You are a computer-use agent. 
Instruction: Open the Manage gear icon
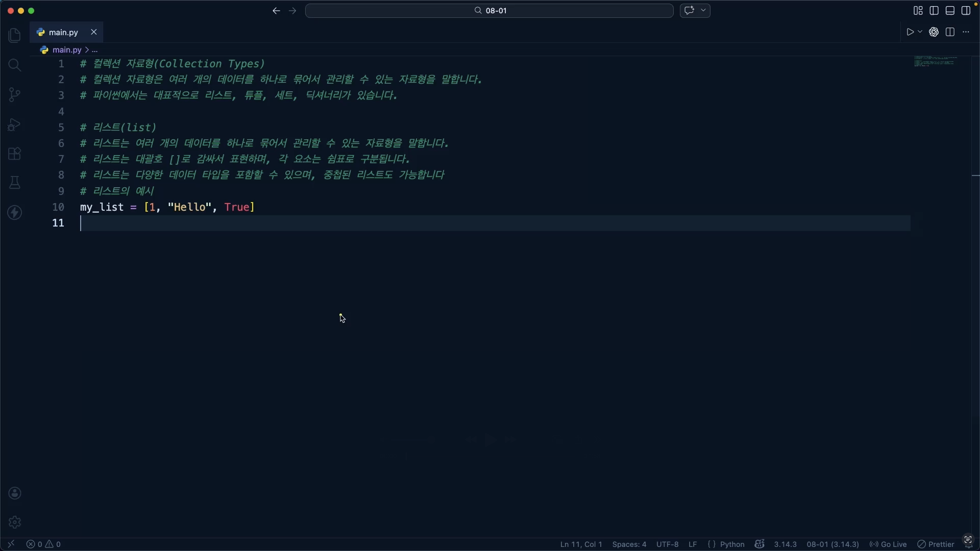(x=15, y=522)
